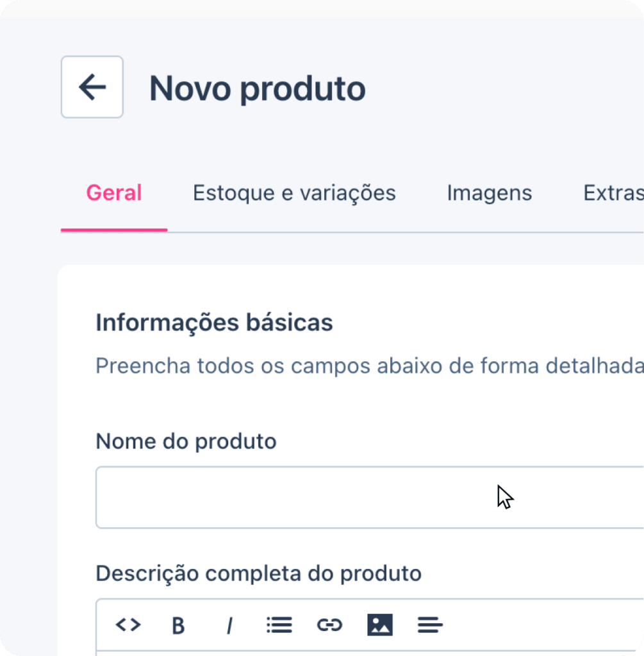
Task: Click the back arrow button
Action: tap(92, 87)
